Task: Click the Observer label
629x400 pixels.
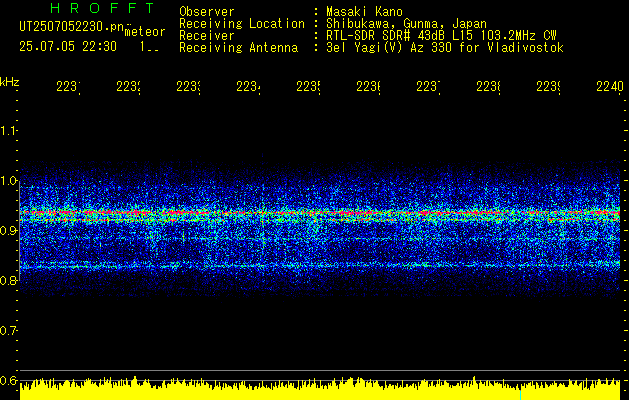Action: pos(207,11)
